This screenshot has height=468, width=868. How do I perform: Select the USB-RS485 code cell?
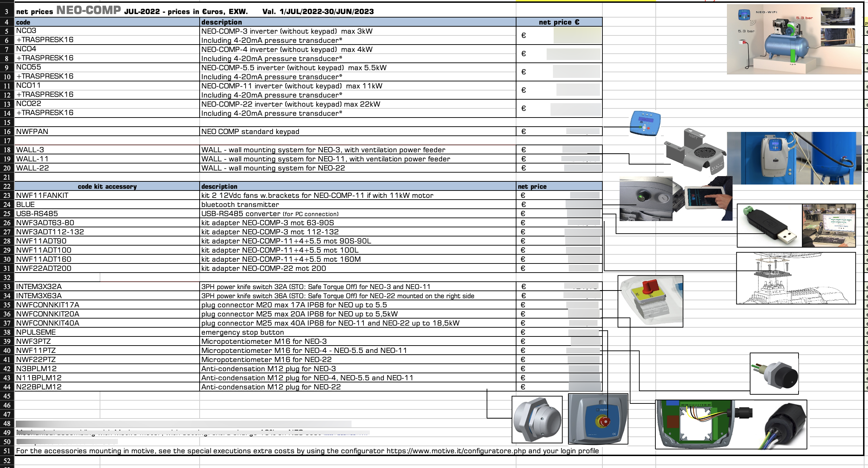pos(107,214)
